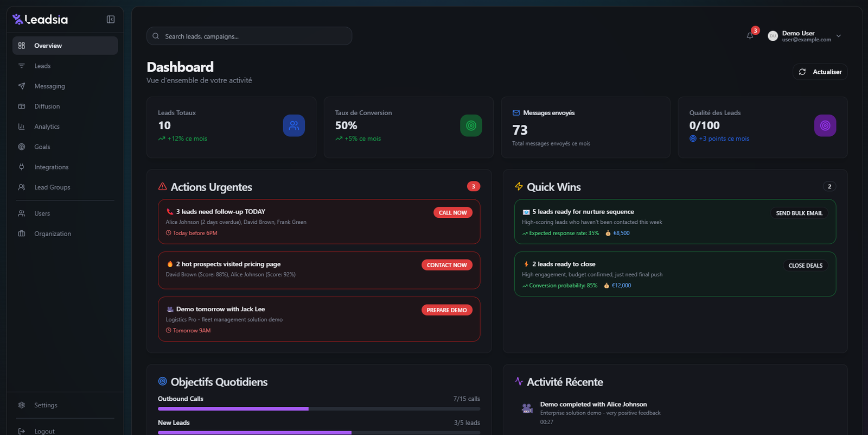Click the Messaging paper plane icon
The height and width of the screenshot is (435, 868).
click(22, 86)
